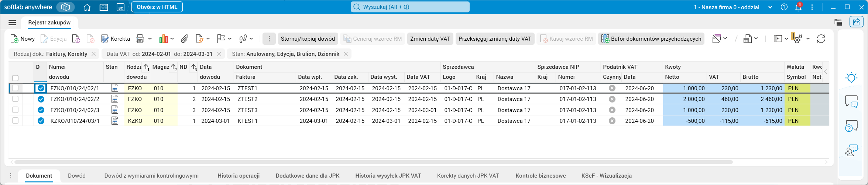Click Przeksięguj zmianę daty VAT button
Viewport: 868px width, 185px height.
(495, 39)
